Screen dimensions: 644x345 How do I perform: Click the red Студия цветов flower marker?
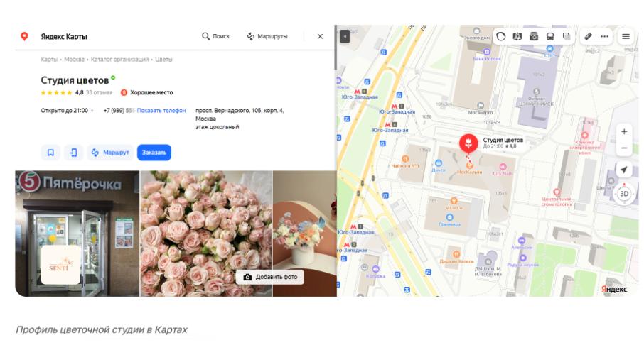click(468, 143)
